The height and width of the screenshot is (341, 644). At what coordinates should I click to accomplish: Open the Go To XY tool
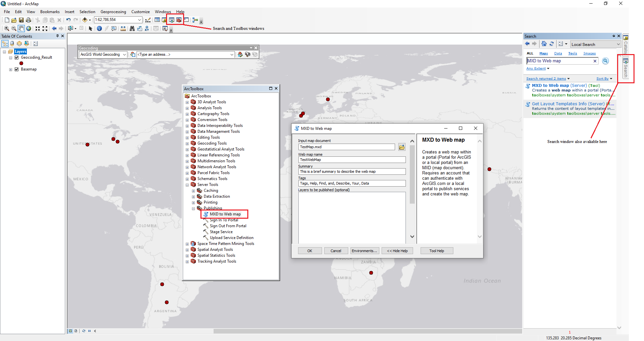(x=147, y=29)
